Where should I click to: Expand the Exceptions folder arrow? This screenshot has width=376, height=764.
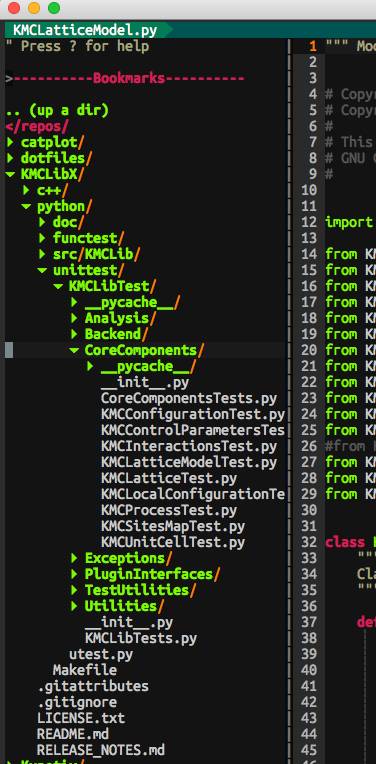(x=75, y=558)
